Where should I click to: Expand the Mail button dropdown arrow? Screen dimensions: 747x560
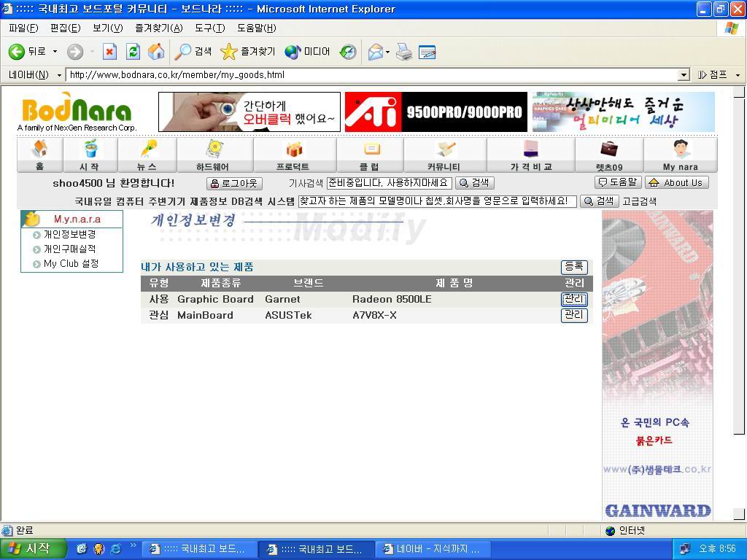coord(387,52)
